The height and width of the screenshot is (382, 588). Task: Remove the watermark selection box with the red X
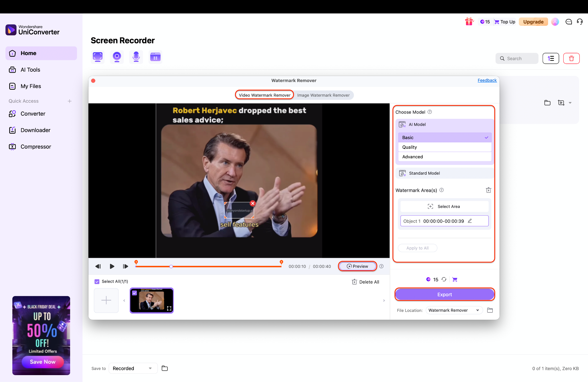pyautogui.click(x=253, y=203)
